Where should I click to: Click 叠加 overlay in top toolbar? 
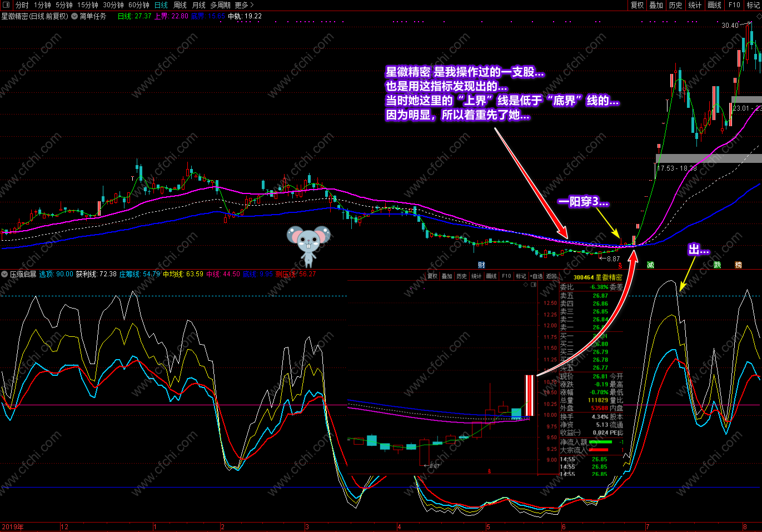[656, 5]
